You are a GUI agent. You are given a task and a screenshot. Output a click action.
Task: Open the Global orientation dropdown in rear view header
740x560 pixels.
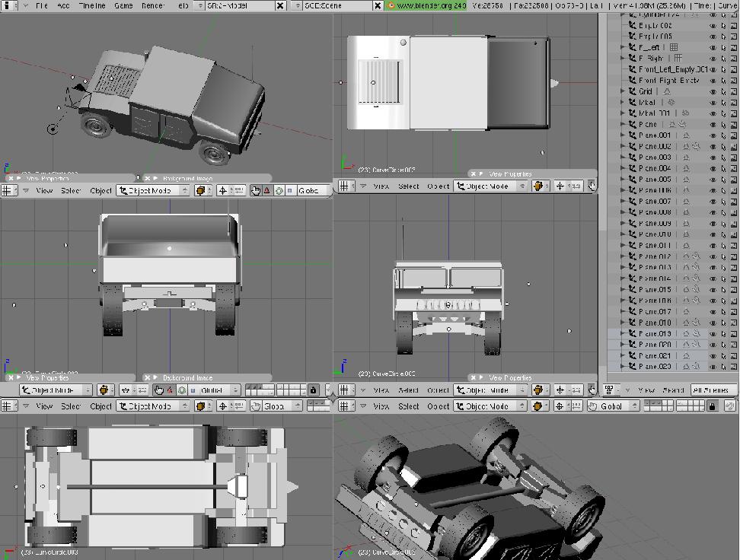(215, 390)
